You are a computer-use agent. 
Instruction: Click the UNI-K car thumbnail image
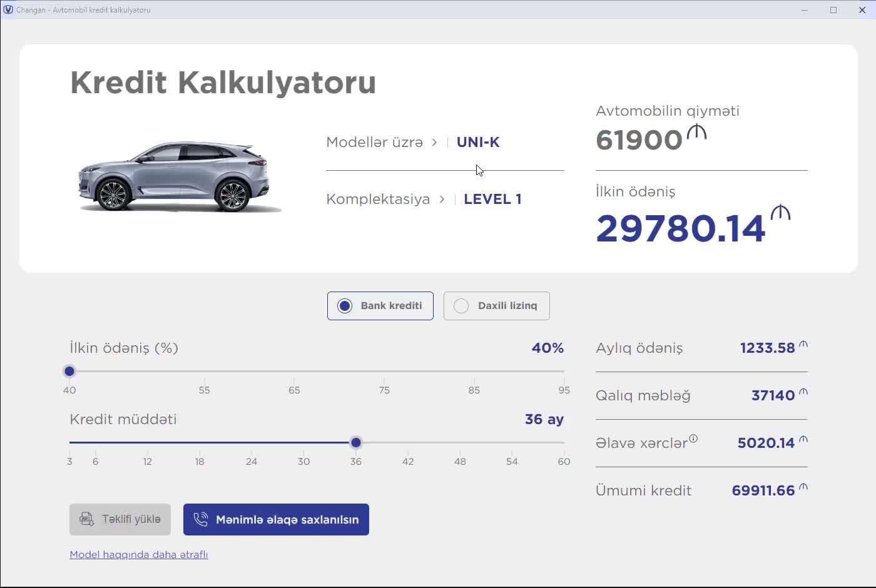[180, 177]
